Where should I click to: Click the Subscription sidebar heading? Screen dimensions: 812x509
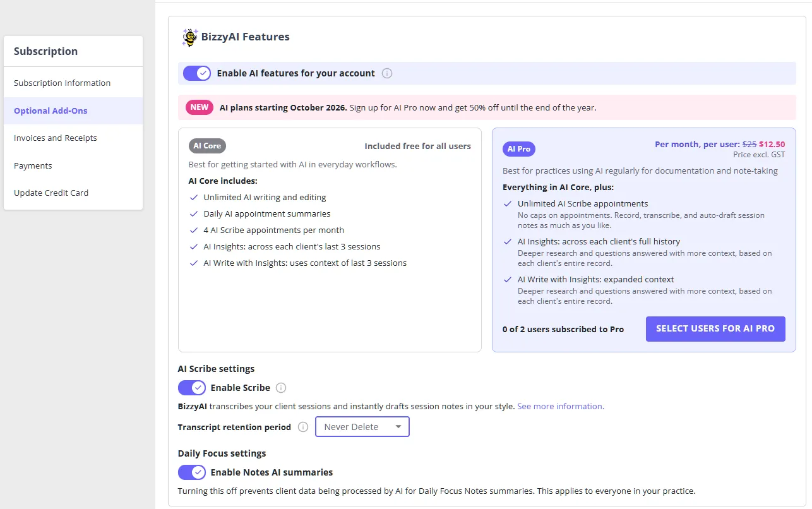(x=45, y=51)
